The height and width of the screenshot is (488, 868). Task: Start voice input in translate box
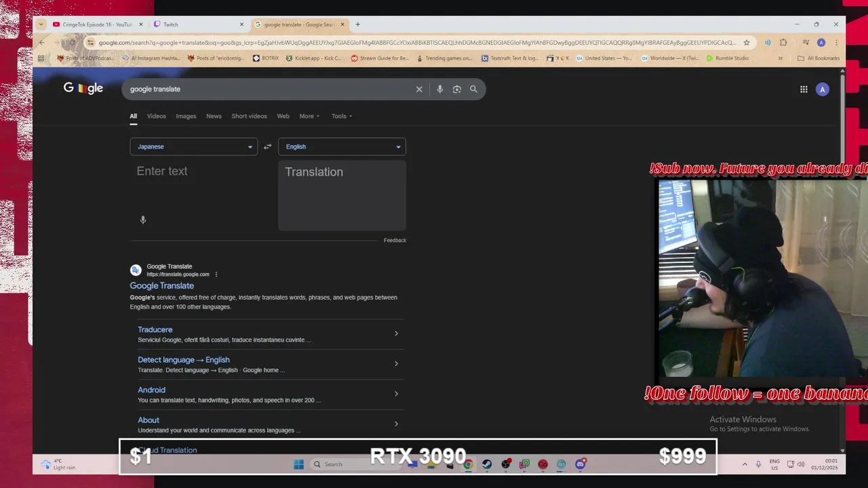pyautogui.click(x=143, y=220)
